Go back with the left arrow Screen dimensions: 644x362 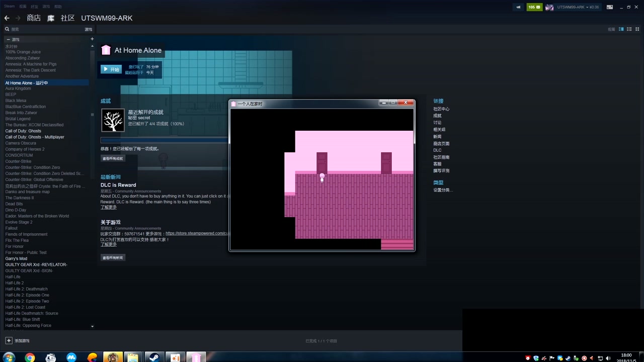pos(7,18)
